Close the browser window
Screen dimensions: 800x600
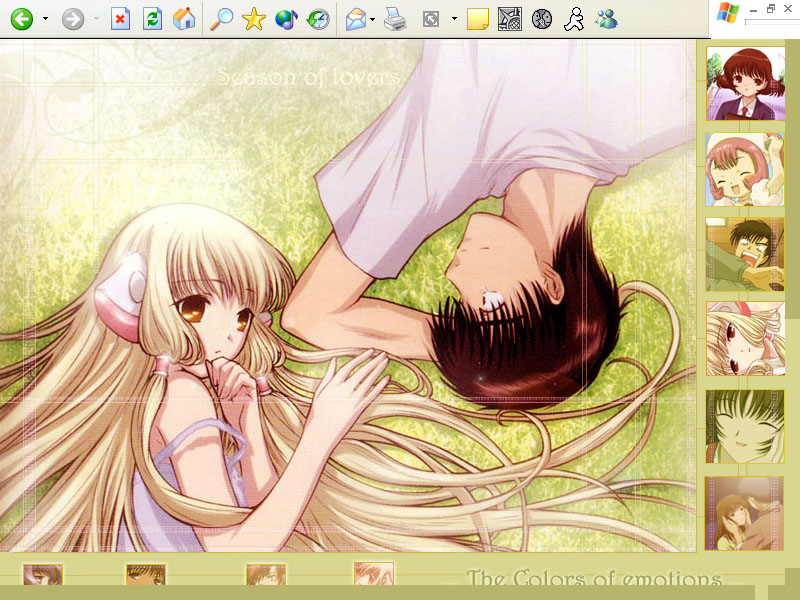click(788, 9)
